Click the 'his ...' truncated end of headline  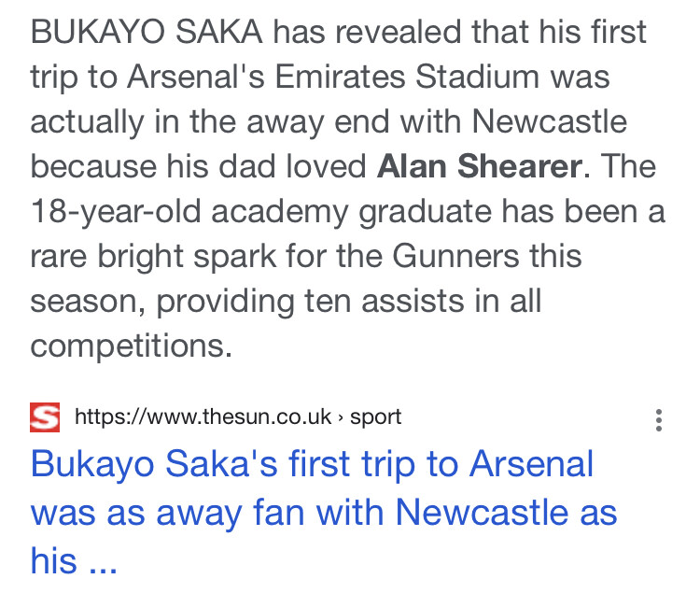point(74,560)
